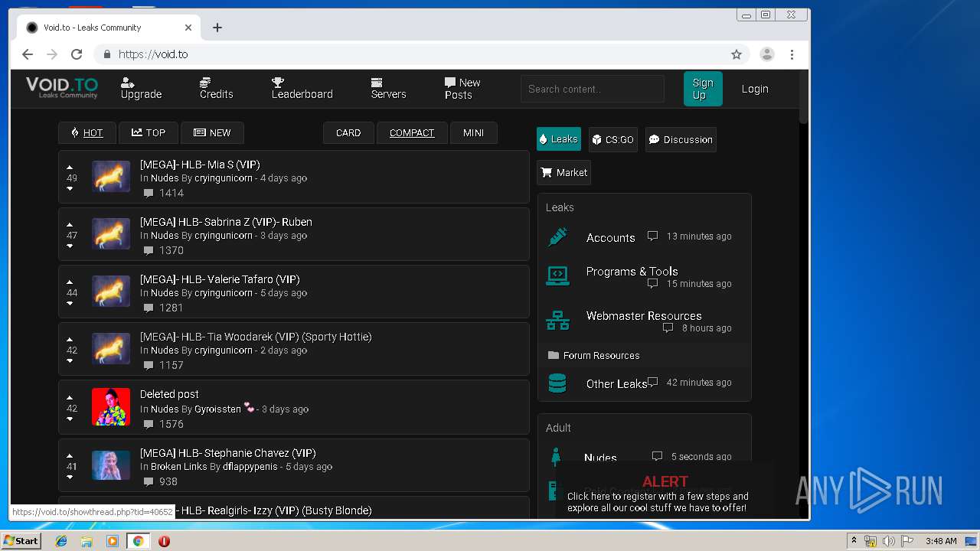Image resolution: width=980 pixels, height=551 pixels.
Task: Open the '[MEGA]- HLB- Mia S (VIP)' thread
Action: click(x=200, y=165)
